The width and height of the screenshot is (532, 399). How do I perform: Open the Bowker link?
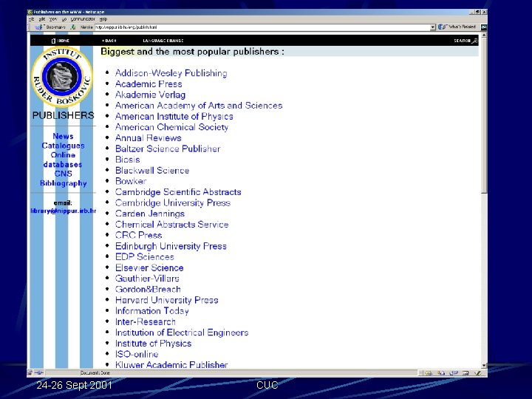click(x=131, y=181)
